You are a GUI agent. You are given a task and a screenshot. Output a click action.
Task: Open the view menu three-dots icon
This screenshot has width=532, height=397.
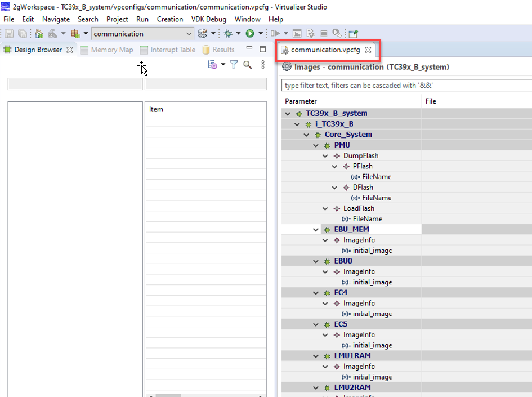(x=262, y=65)
